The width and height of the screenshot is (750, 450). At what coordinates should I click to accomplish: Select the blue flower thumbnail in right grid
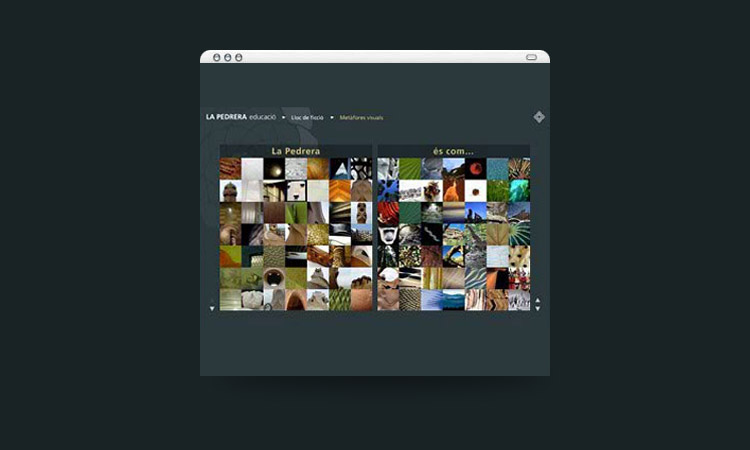click(388, 190)
